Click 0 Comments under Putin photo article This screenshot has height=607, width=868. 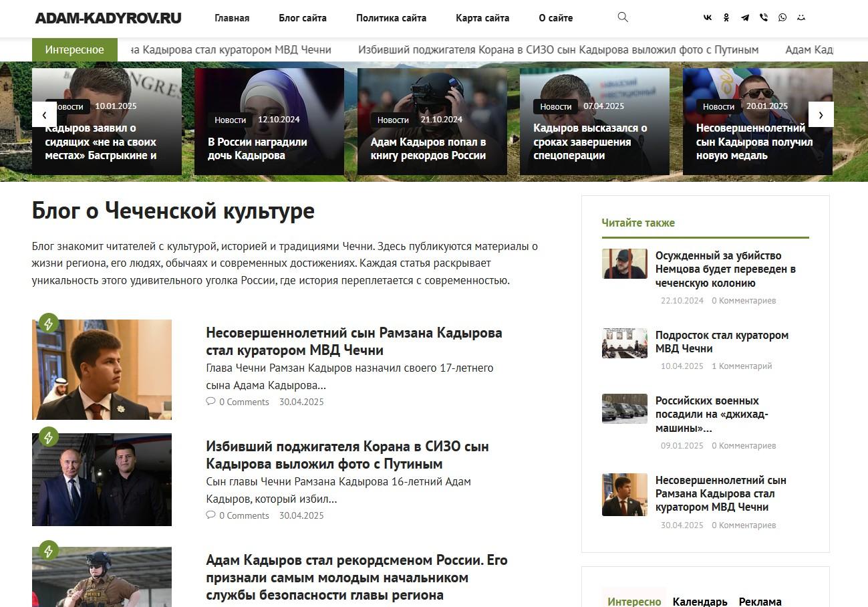244,515
